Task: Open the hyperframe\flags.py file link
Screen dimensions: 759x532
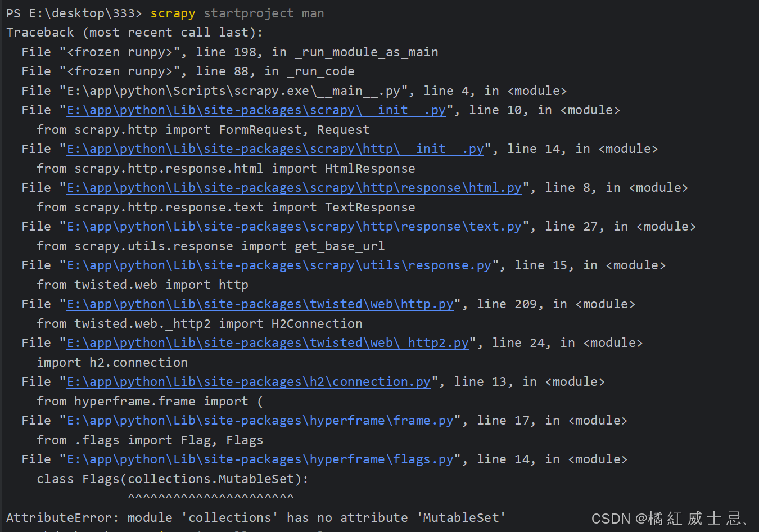Action: [x=259, y=459]
